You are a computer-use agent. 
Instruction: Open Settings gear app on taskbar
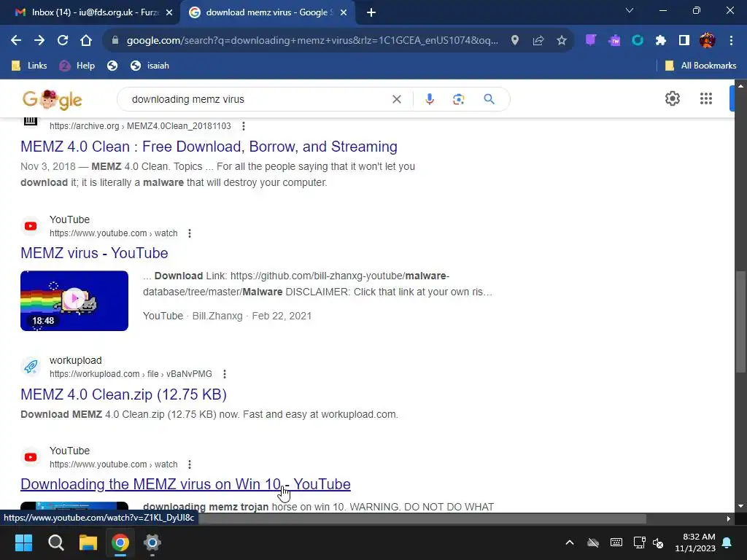click(152, 542)
